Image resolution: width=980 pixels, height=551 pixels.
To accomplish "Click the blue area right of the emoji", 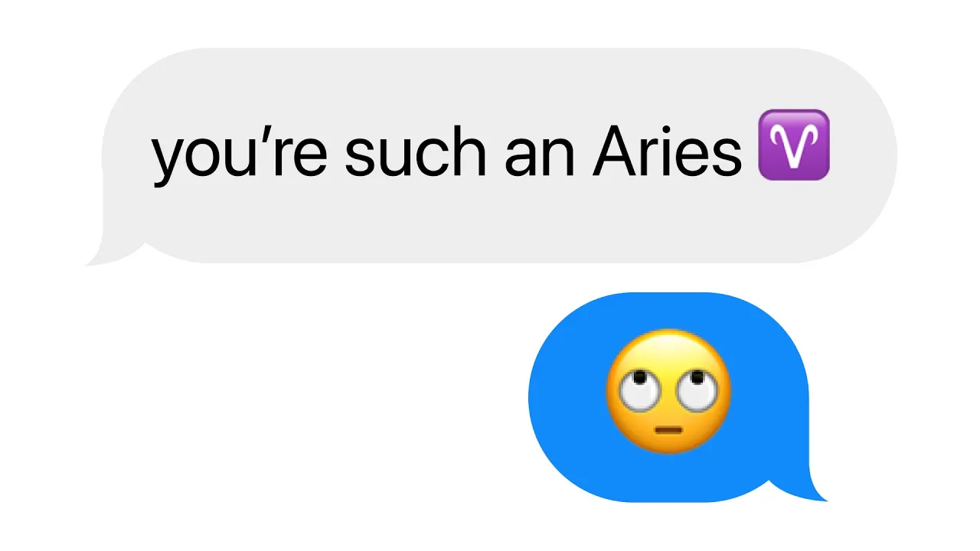I will point(769,396).
